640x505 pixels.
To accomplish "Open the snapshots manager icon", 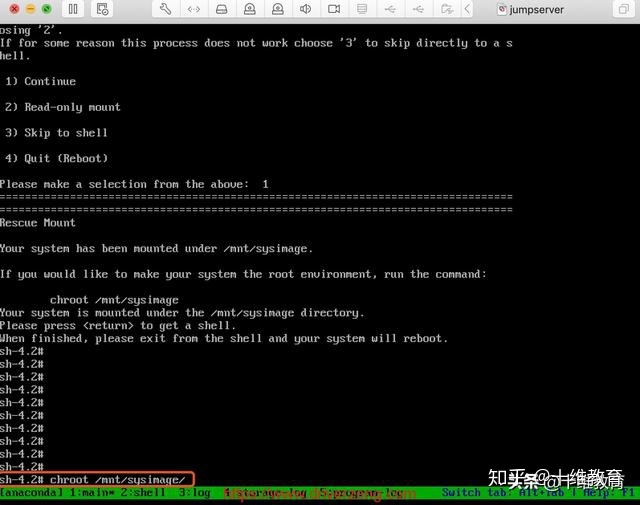I will (x=102, y=9).
